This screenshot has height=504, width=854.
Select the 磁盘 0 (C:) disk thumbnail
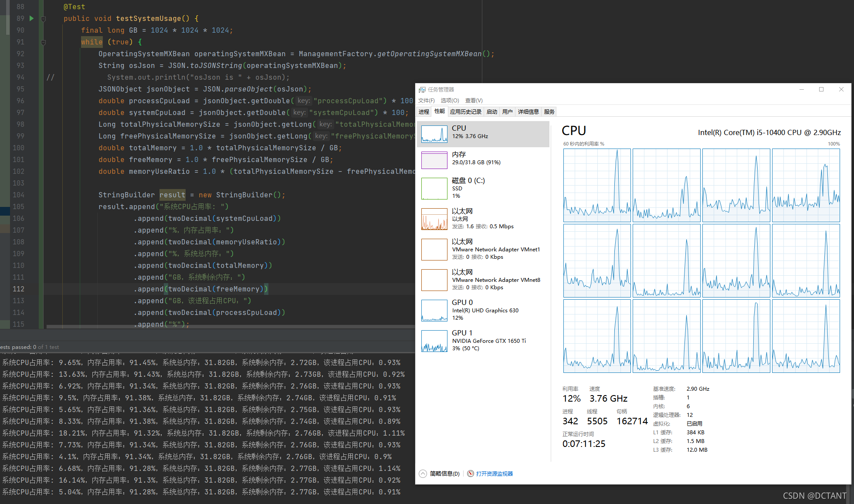[x=434, y=188]
